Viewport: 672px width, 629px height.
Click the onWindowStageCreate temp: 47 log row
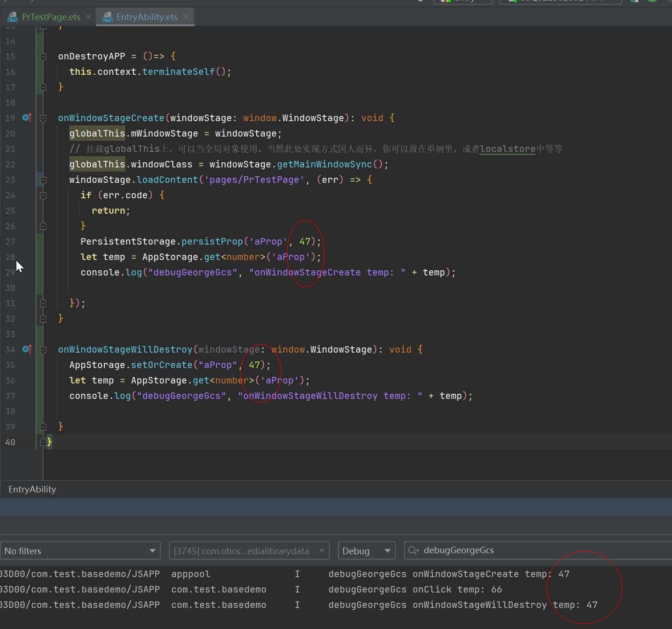click(336, 574)
